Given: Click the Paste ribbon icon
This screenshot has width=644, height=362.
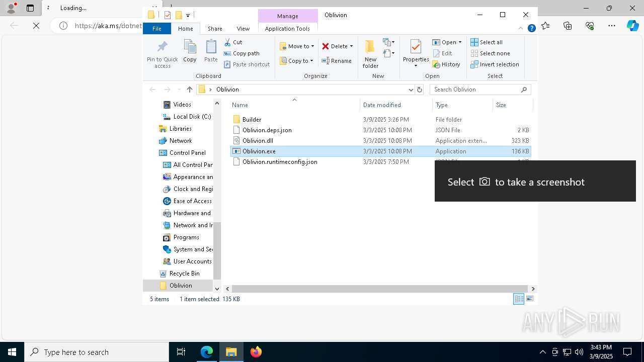Looking at the screenshot, I should (211, 51).
